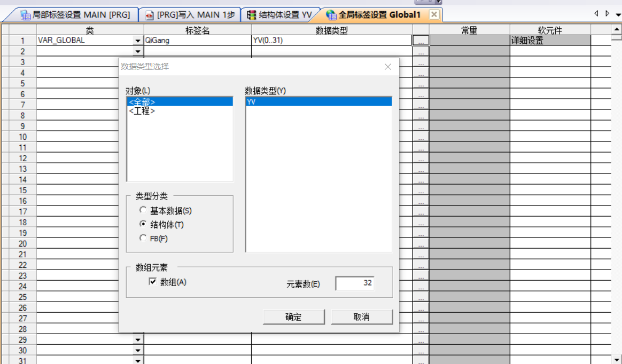Switch to 结构体设置 YV tab

point(279,15)
